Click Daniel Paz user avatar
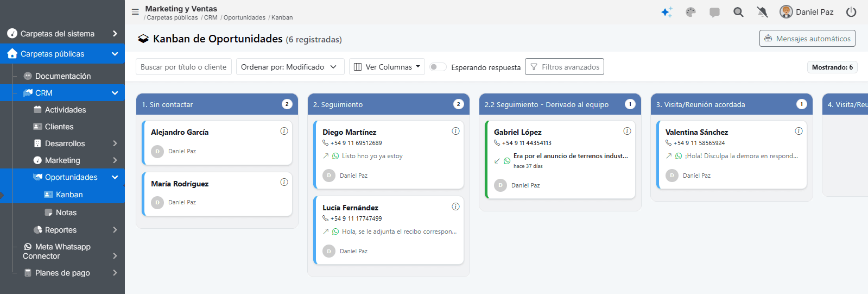 (x=786, y=12)
